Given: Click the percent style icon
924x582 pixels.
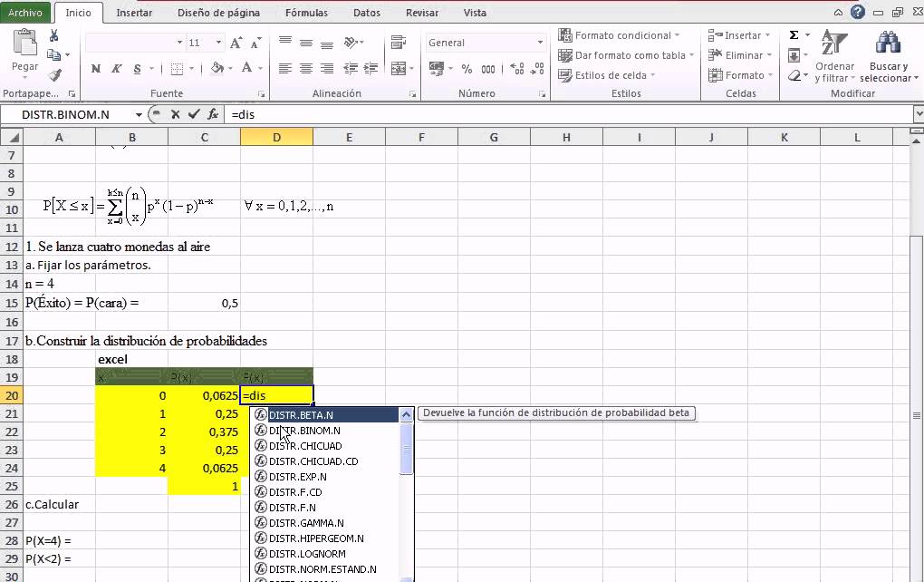Looking at the screenshot, I should tap(467, 69).
